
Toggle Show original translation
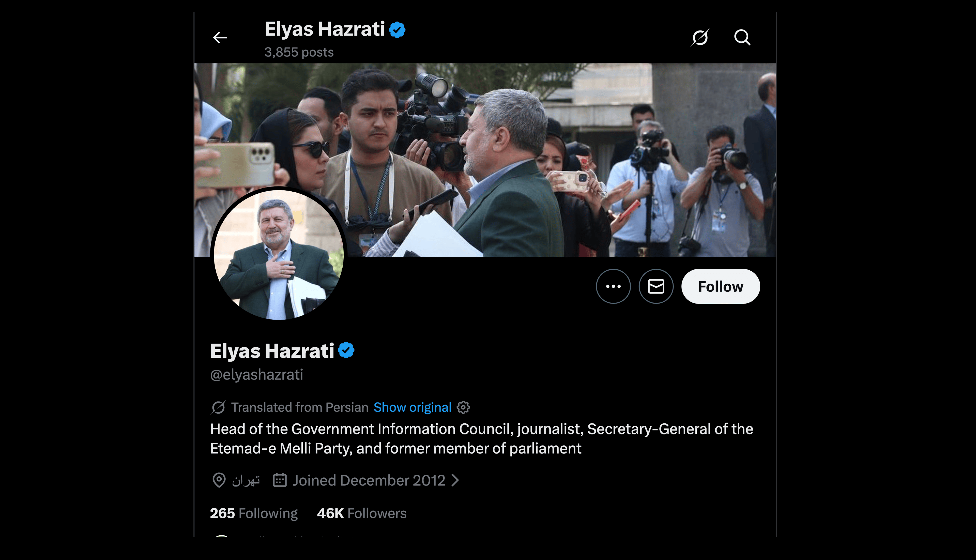[x=413, y=407]
